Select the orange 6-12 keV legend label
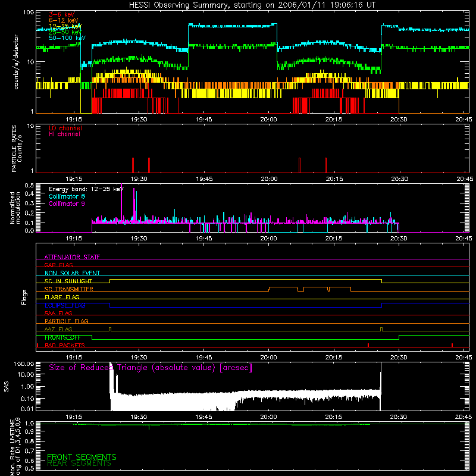 point(64,20)
